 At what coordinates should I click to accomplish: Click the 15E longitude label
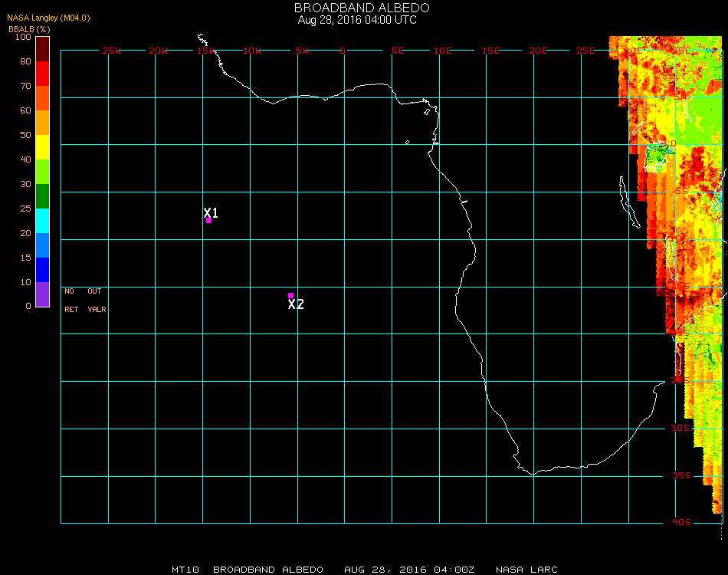coord(490,51)
